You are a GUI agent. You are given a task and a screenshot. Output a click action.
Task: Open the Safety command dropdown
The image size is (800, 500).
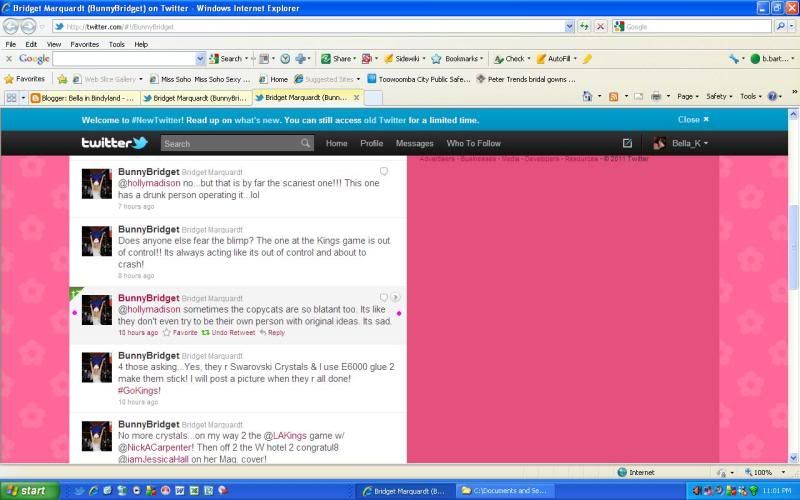(719, 96)
